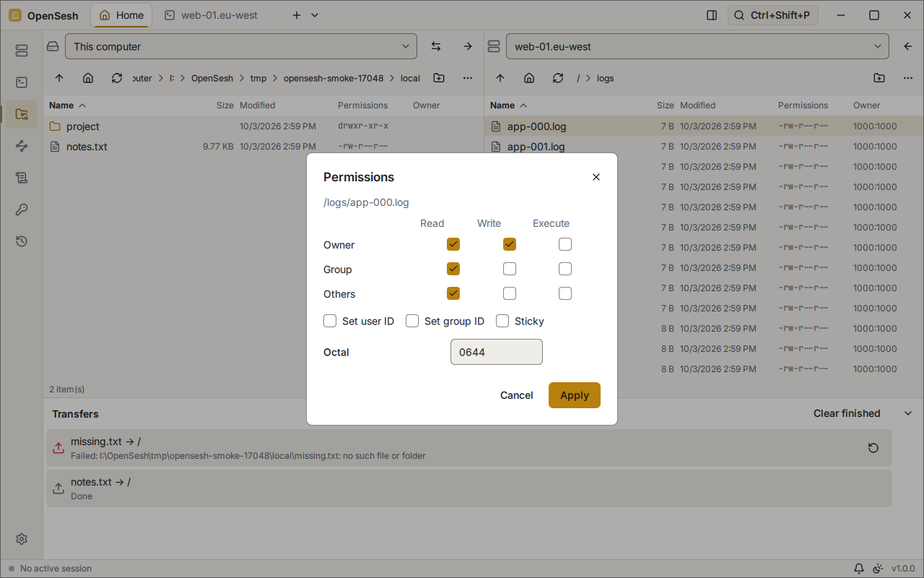Switch to the web-01.eu-west tab
The width and height of the screenshot is (924, 578).
point(211,15)
